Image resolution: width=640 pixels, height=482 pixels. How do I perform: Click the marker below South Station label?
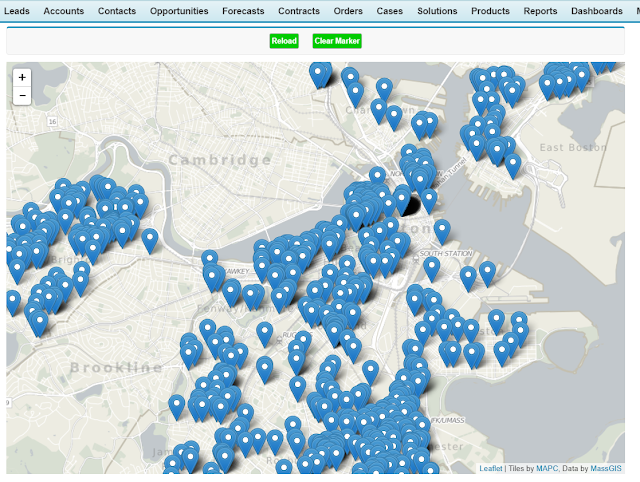tap(431, 269)
